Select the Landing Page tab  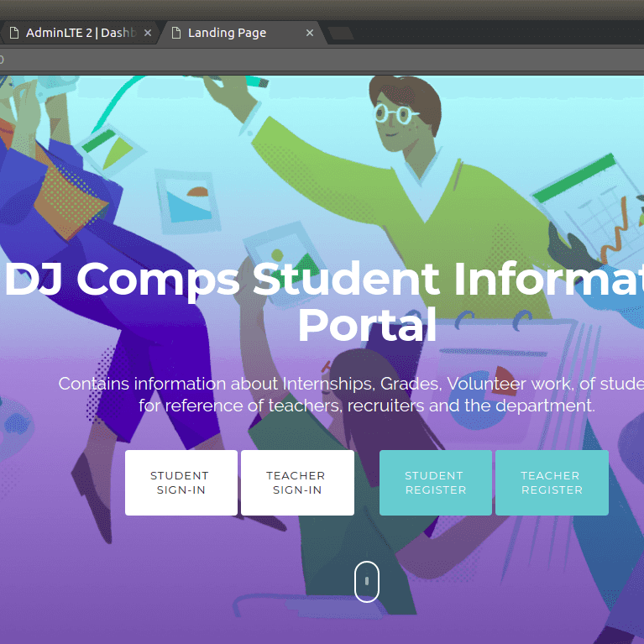pos(243,33)
